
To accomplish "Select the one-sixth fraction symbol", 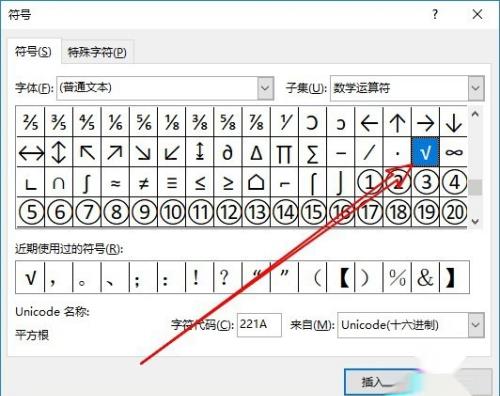I will tap(115, 122).
